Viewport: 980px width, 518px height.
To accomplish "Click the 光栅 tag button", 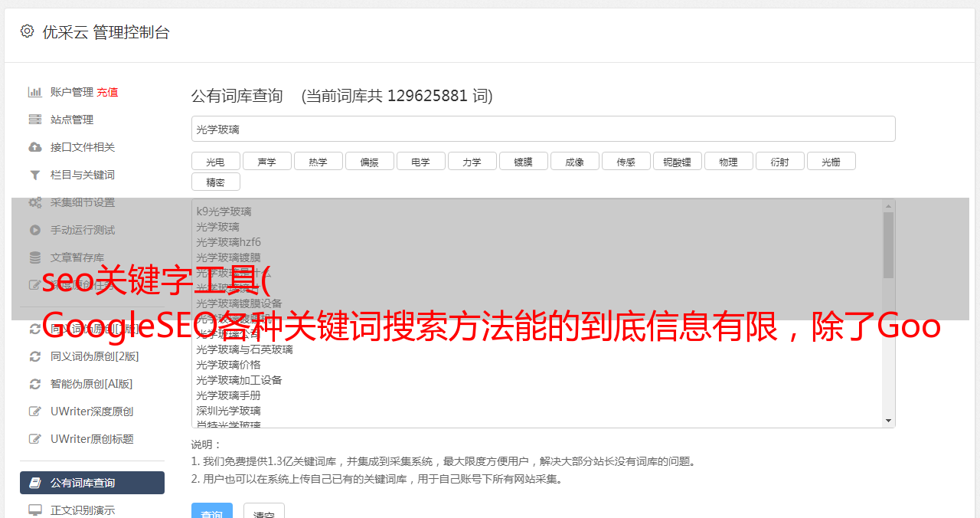I will (831, 162).
